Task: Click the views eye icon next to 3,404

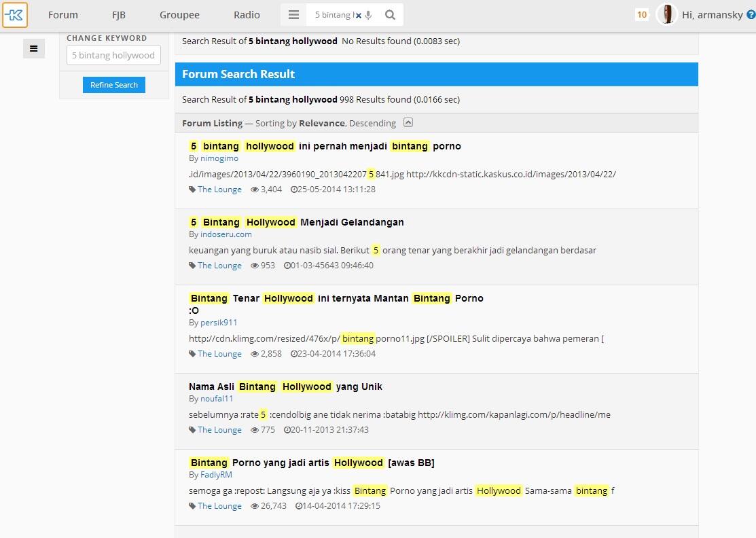Action: [x=255, y=190]
